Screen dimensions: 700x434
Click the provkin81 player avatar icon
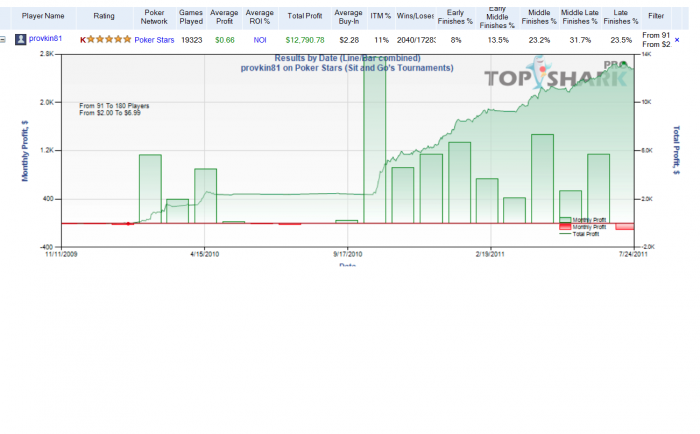[21, 40]
